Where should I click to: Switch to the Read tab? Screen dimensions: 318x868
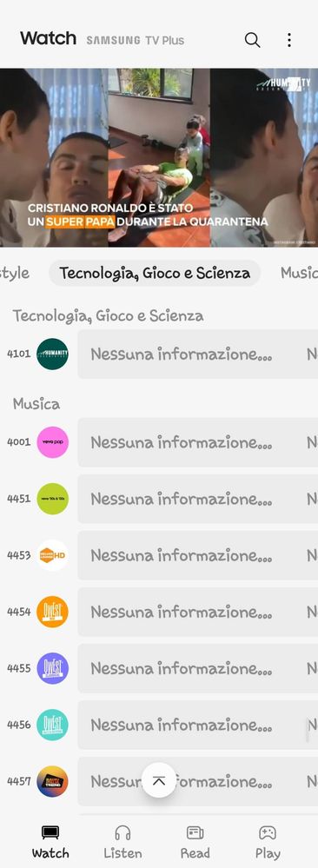tap(195, 842)
